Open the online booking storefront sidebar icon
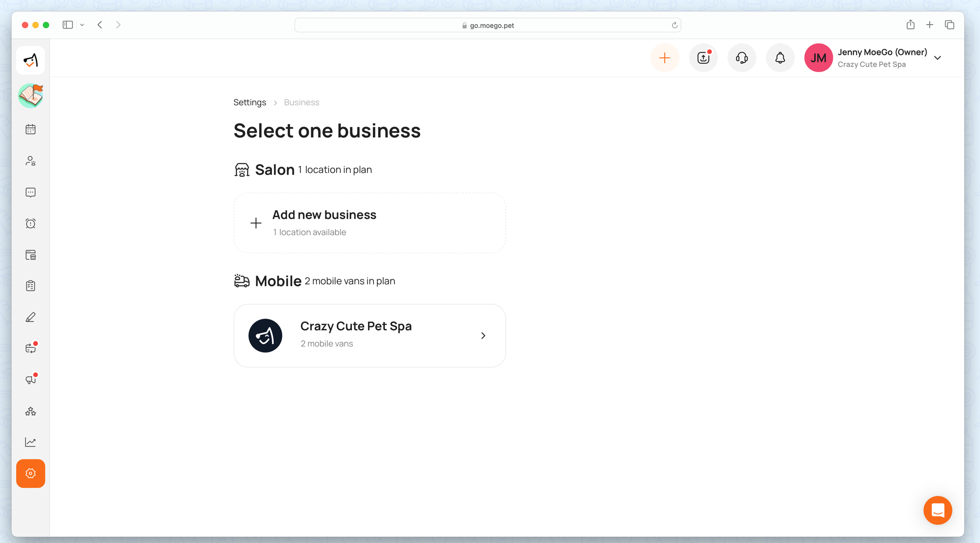The height and width of the screenshot is (543, 980). (30, 255)
